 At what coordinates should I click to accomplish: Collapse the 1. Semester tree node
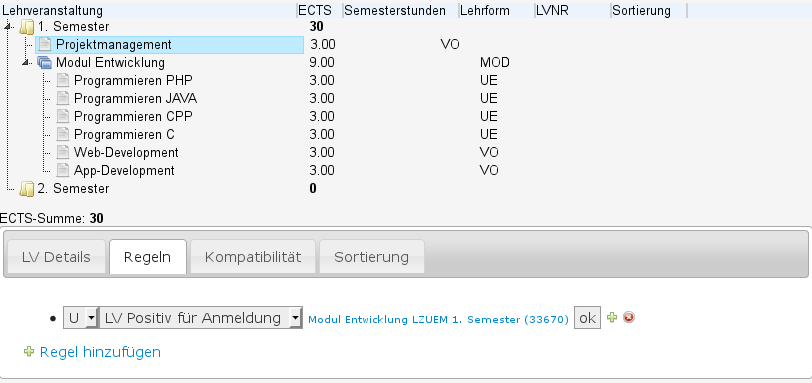coord(7,26)
